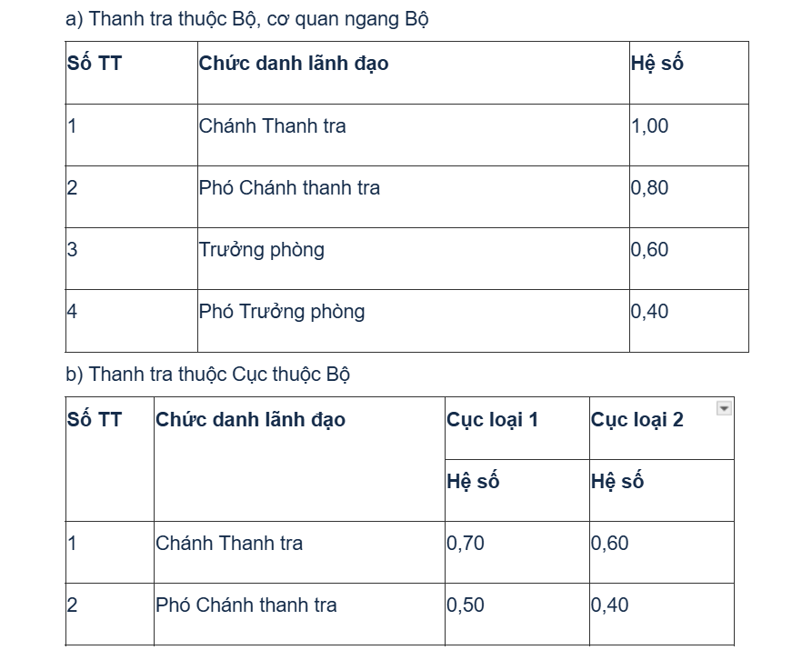Click the 'Cục loại 2' column header text
812x670 pixels.
pos(637,420)
